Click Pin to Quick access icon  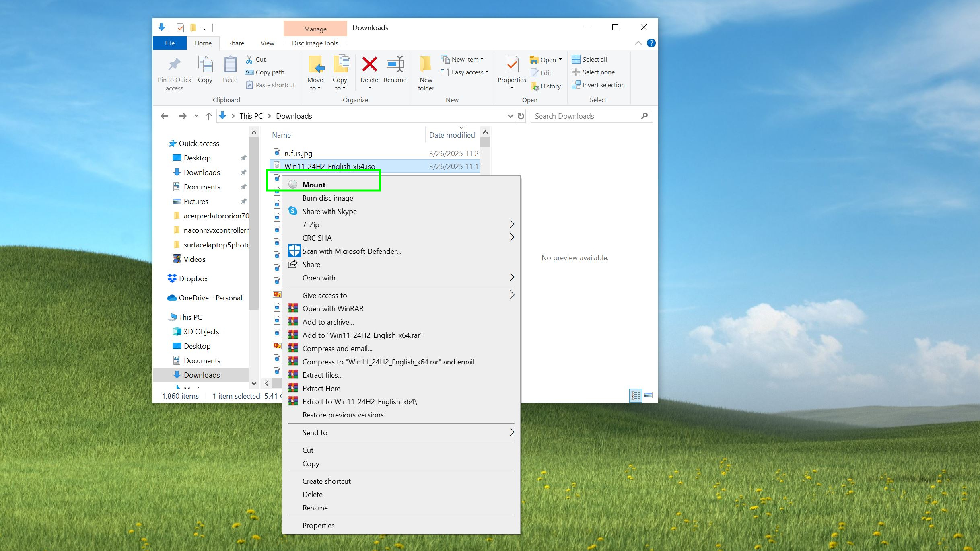[174, 64]
